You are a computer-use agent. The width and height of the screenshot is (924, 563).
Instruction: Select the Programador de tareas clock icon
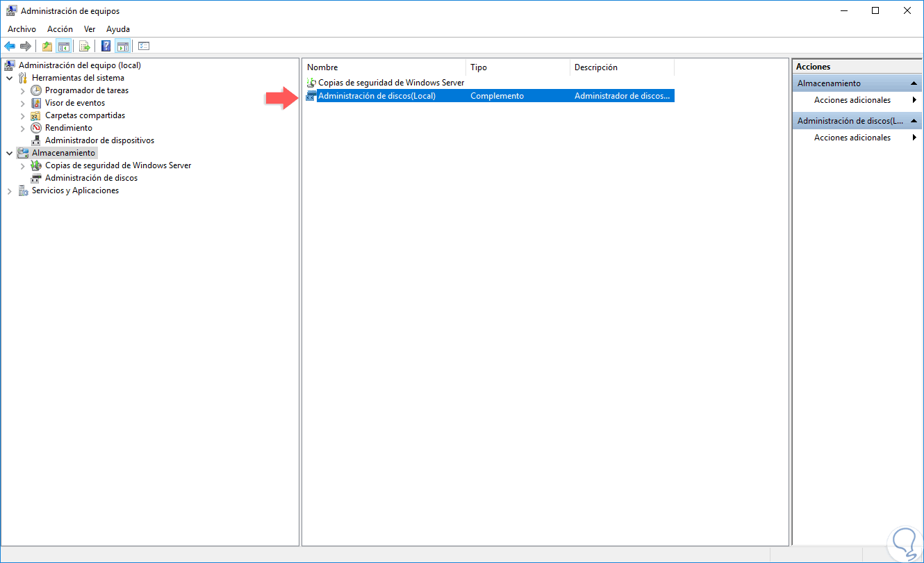pos(36,90)
